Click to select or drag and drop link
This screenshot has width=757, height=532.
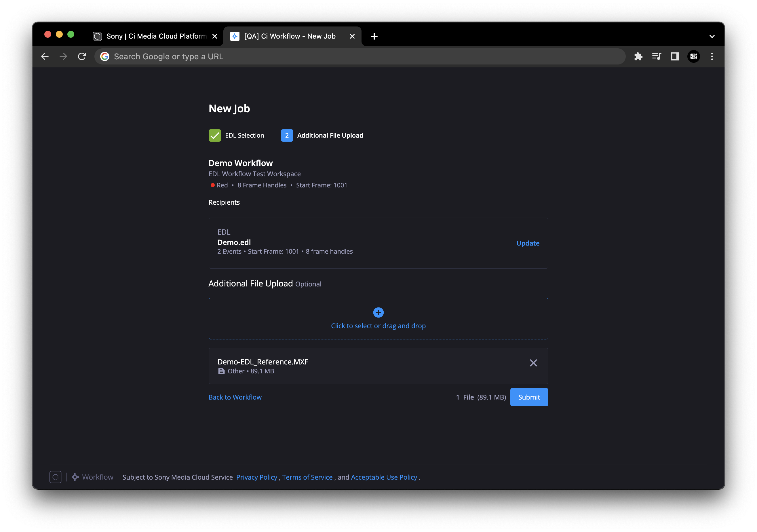click(x=378, y=326)
